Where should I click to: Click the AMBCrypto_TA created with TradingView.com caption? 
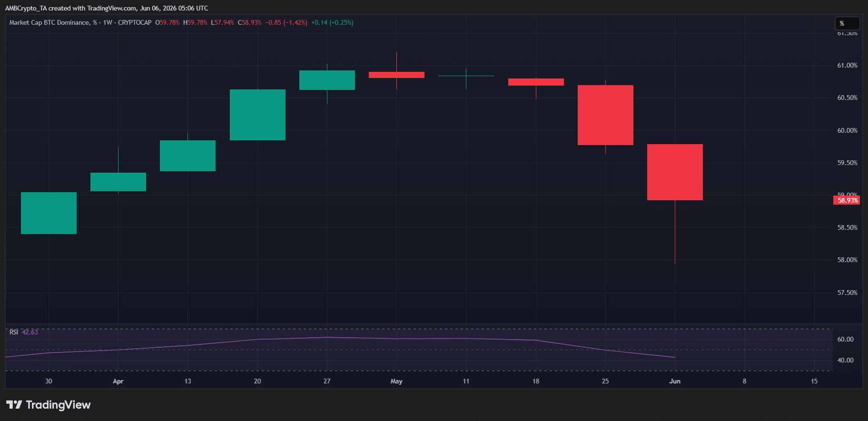70,8
